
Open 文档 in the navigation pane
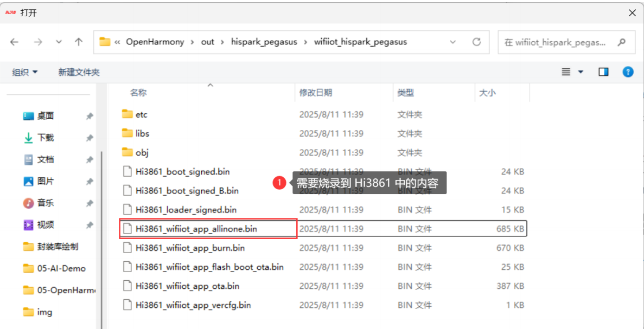pos(45,159)
